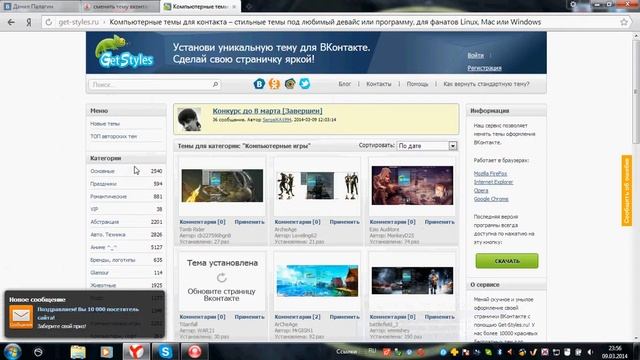Screen dimensions: 640x360
Task: Click the blue landscape ArcheAge thumbnail
Action: [317, 281]
